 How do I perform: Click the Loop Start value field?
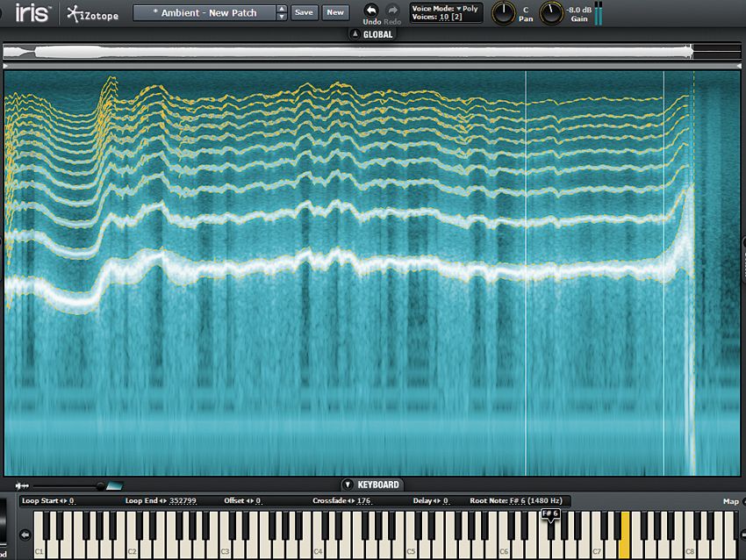[x=72, y=501]
